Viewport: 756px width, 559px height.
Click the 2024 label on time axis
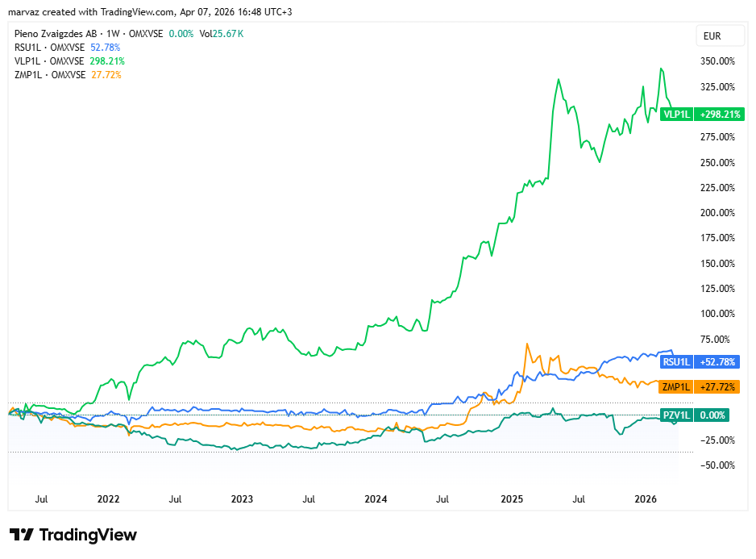[376, 499]
